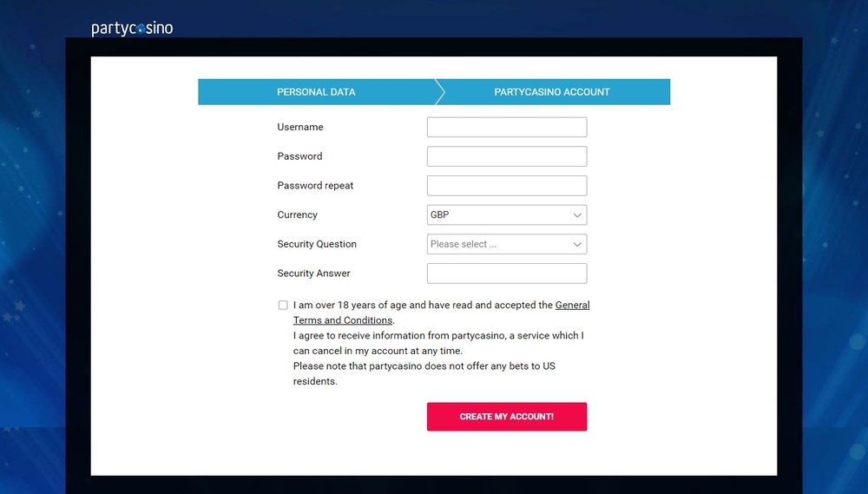868x494 pixels.
Task: Click the Security Answer text field
Action: point(507,273)
